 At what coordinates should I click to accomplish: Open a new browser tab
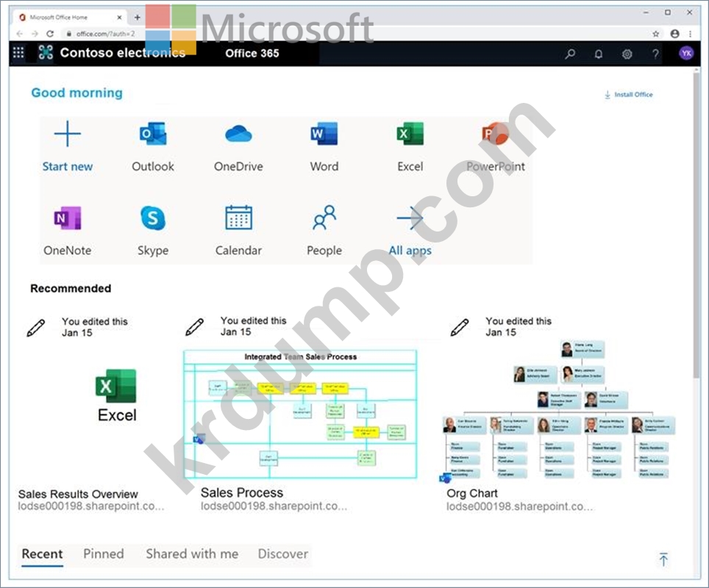138,17
